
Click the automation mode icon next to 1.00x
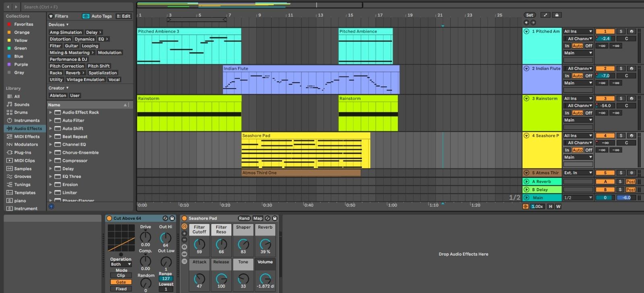tap(525, 206)
